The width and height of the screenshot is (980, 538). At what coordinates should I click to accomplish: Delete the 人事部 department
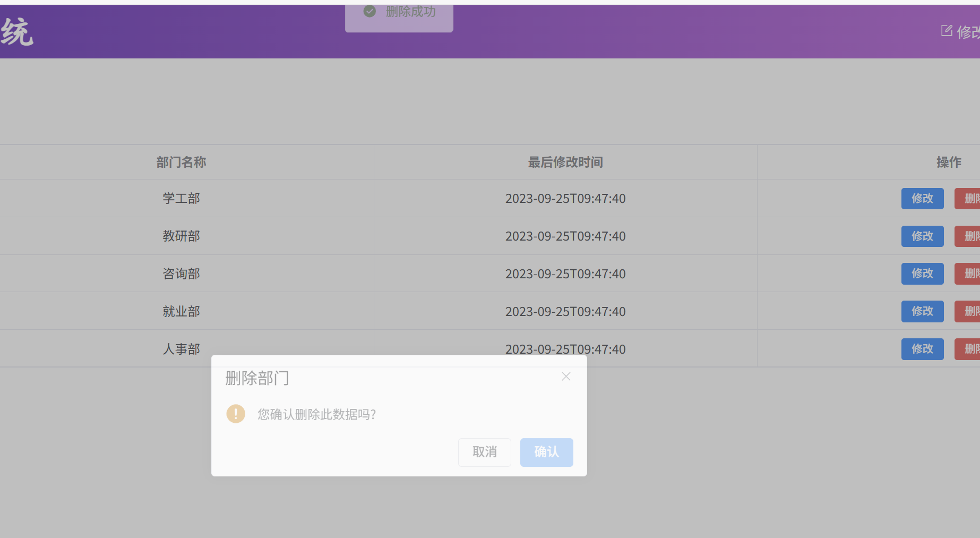point(968,349)
